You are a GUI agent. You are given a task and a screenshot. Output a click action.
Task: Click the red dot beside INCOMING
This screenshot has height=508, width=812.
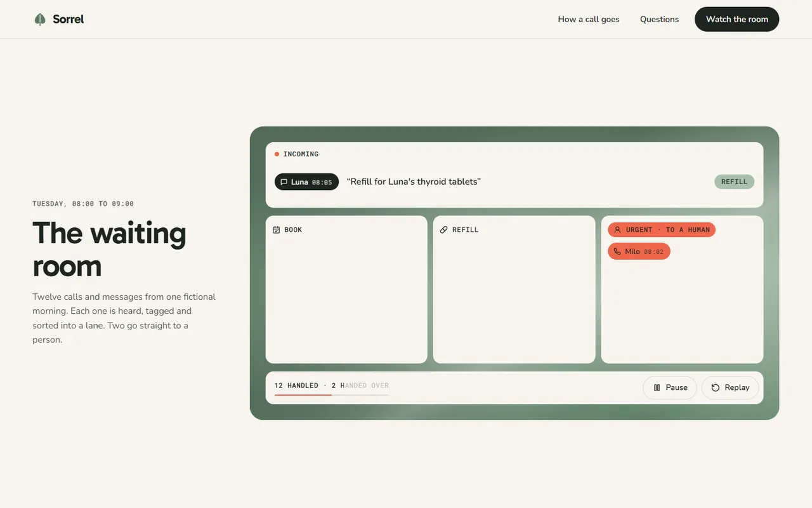click(277, 154)
